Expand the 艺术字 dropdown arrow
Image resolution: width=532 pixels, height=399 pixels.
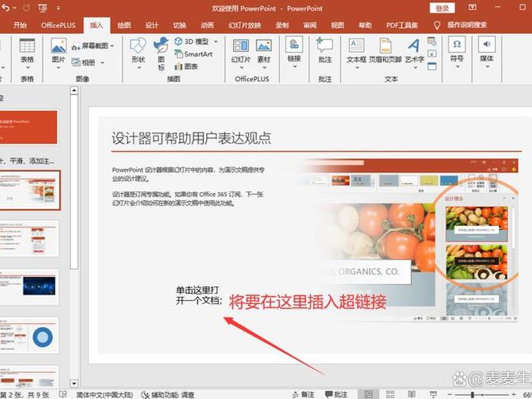[415, 68]
